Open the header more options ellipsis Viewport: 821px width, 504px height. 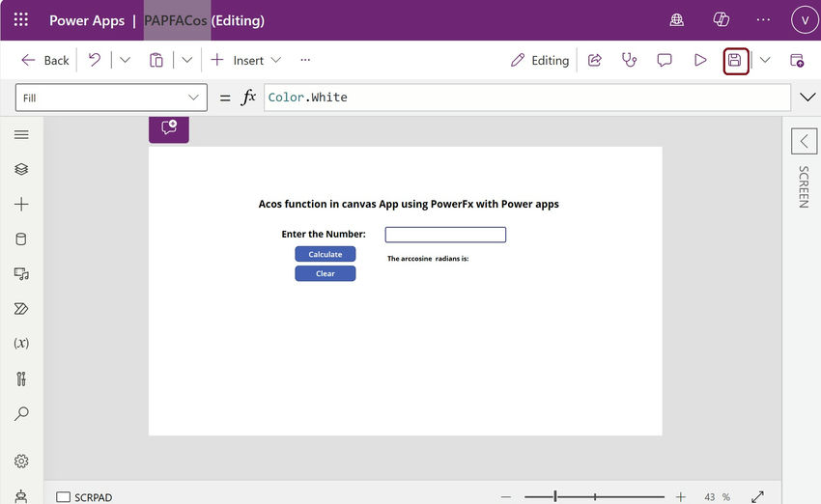coord(763,20)
